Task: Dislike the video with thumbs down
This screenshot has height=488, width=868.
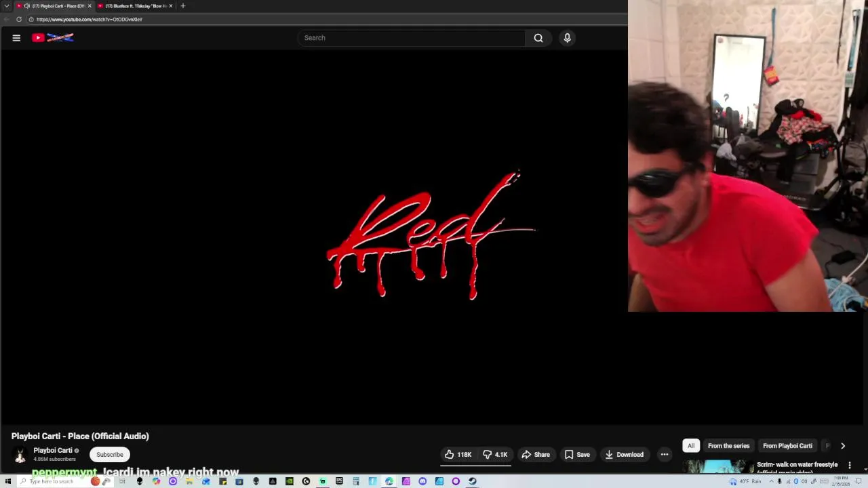Action: (x=495, y=455)
